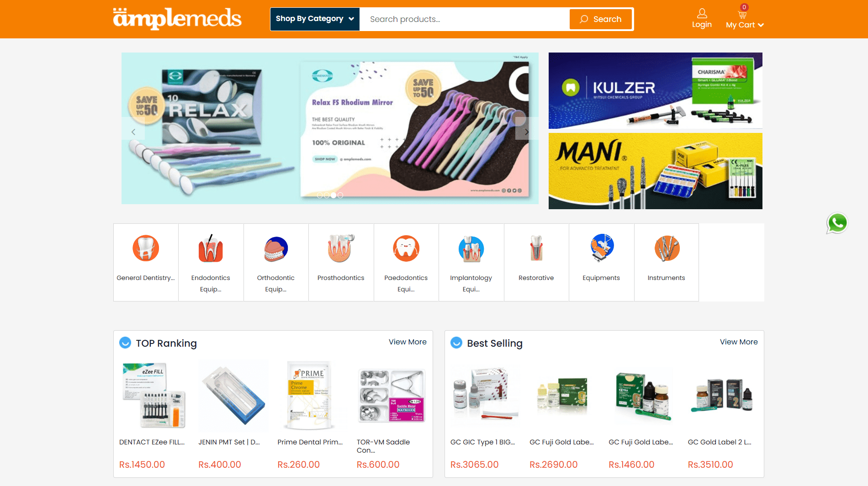Open the Paedodontics smiling tooth icon
868x486 pixels.
click(x=406, y=248)
